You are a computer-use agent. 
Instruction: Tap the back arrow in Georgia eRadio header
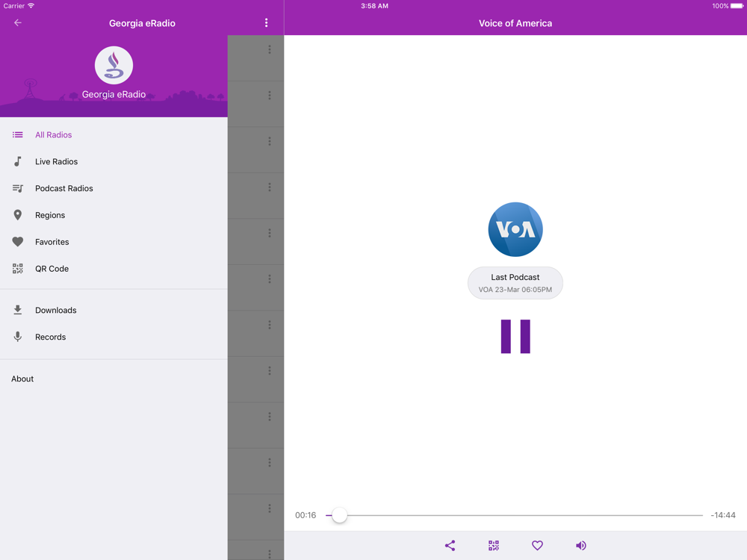click(x=18, y=23)
